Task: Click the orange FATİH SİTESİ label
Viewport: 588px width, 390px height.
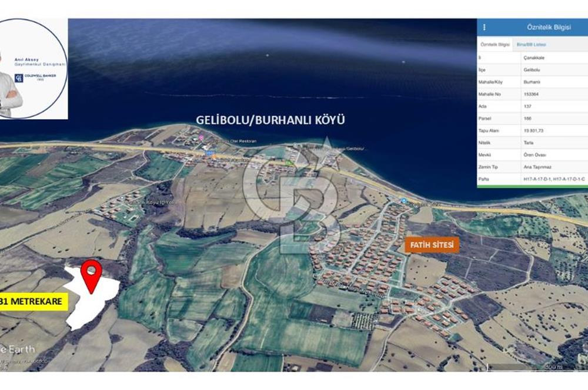Action: click(x=431, y=246)
